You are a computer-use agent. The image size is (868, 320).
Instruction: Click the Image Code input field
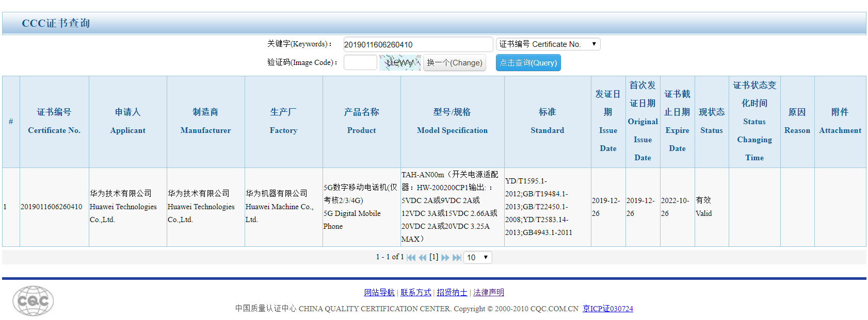click(360, 62)
